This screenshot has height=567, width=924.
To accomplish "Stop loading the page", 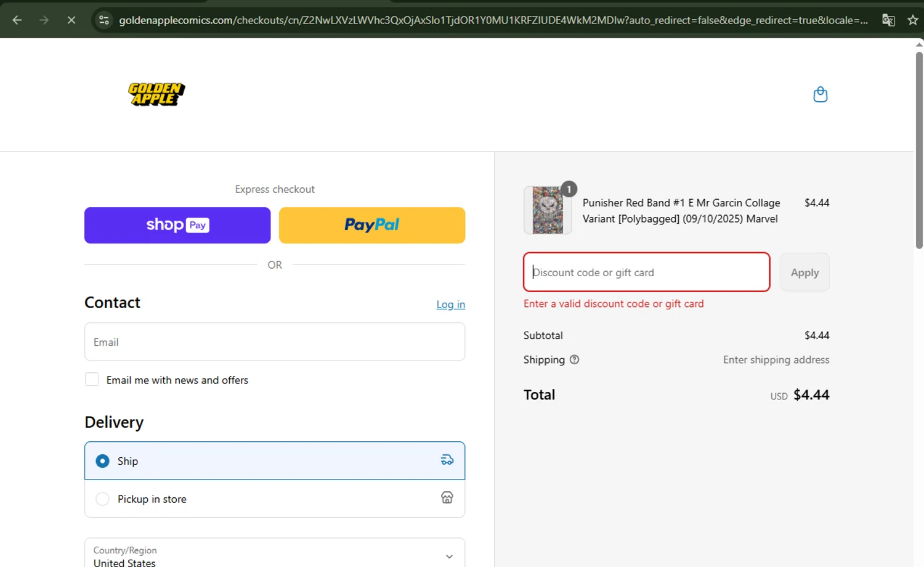I will click(x=71, y=20).
